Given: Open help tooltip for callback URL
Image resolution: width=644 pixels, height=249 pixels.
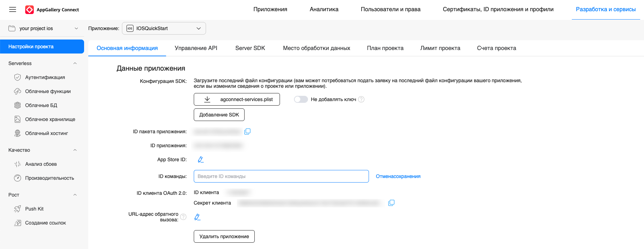Looking at the screenshot, I should click(x=183, y=217).
